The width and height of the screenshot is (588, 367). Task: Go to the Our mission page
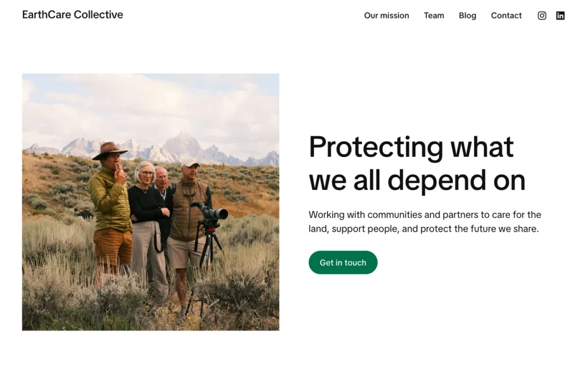[386, 15]
